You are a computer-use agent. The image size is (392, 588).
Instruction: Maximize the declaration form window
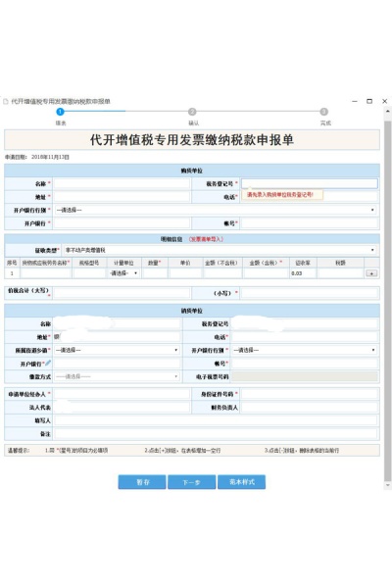(x=369, y=101)
